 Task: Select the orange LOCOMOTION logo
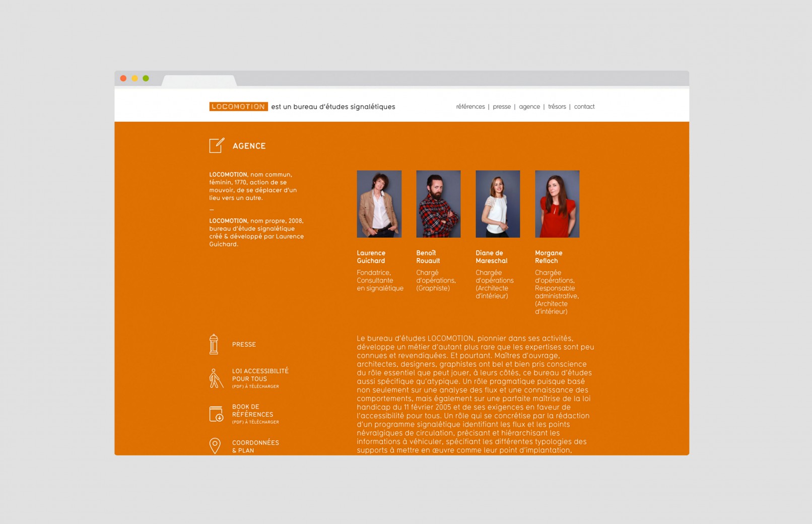238,107
